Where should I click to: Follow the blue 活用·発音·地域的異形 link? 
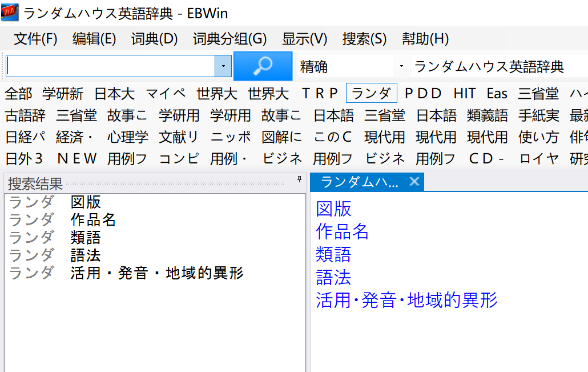pyautogui.click(x=406, y=300)
